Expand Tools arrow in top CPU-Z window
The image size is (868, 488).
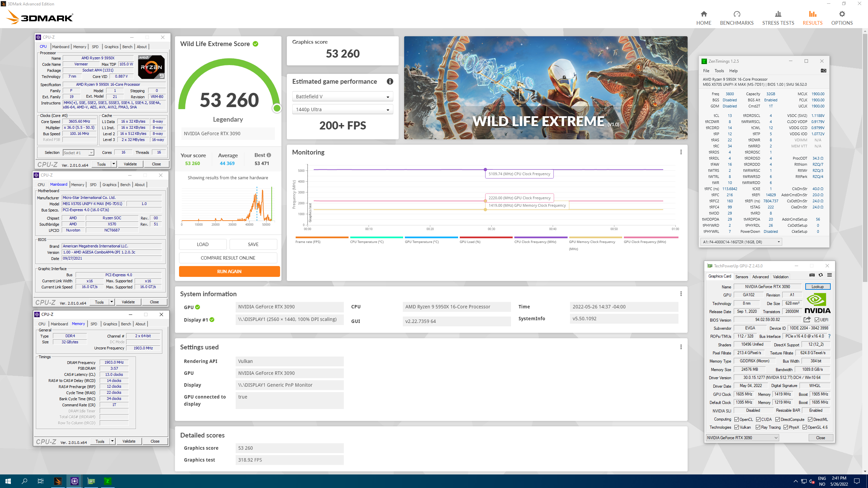click(x=114, y=164)
